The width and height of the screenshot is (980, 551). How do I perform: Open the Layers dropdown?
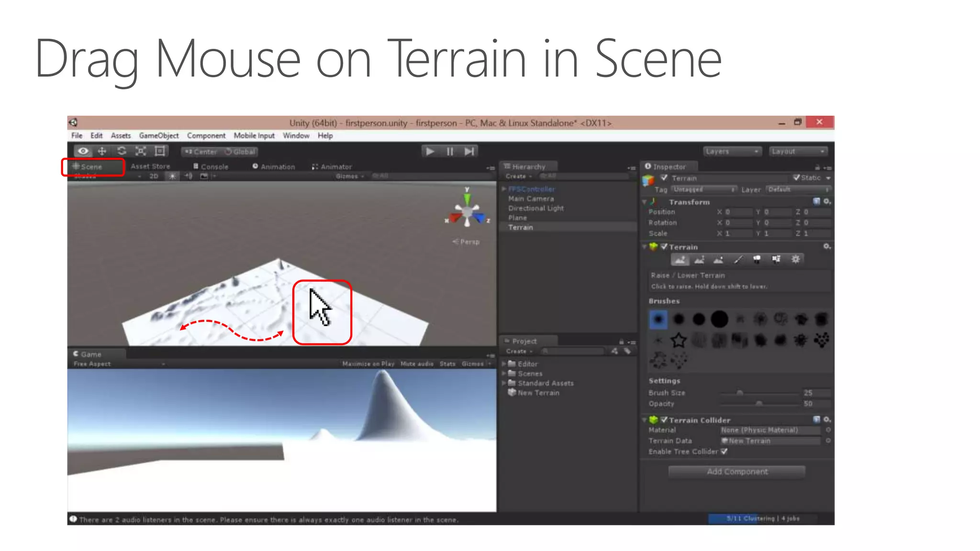[732, 152]
